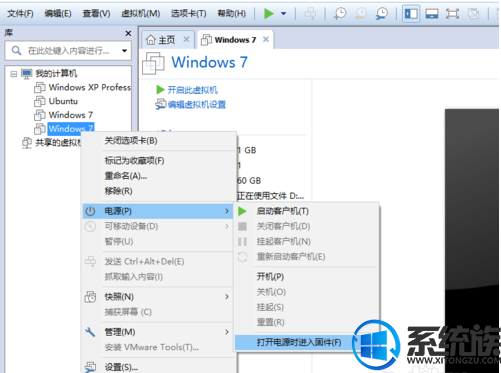Open the 文件(F) menu
This screenshot has height=373, width=501.
tap(20, 14)
